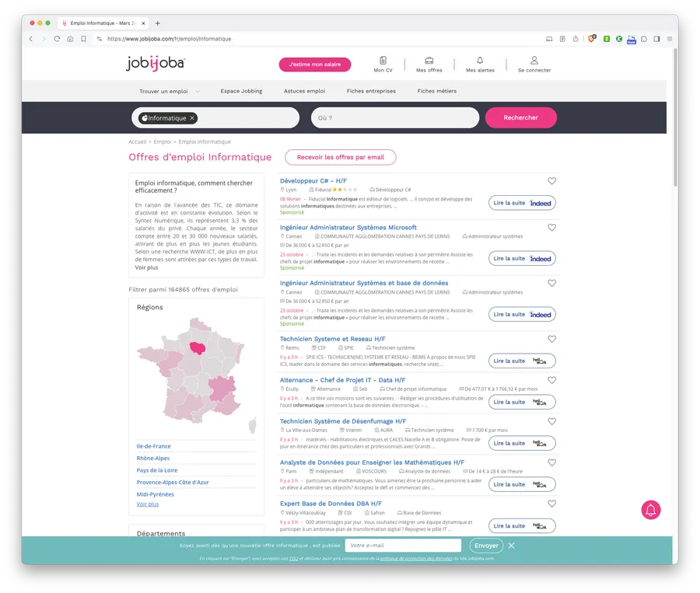Viewport: 700px width, 593px height.
Task: Click Envoyer in email banner
Action: 486,546
